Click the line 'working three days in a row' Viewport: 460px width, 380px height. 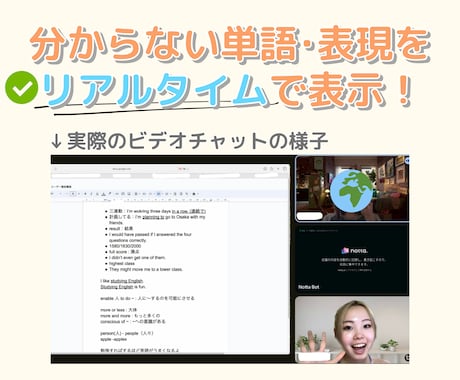click(157, 211)
